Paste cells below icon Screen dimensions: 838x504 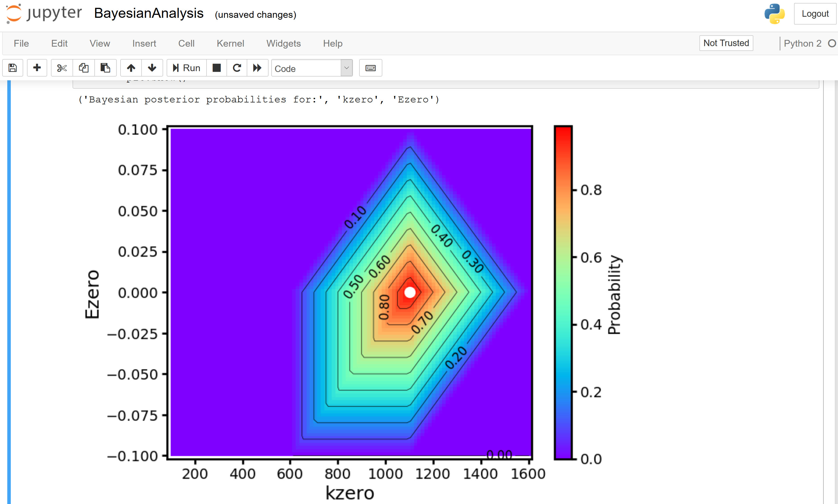(x=105, y=68)
